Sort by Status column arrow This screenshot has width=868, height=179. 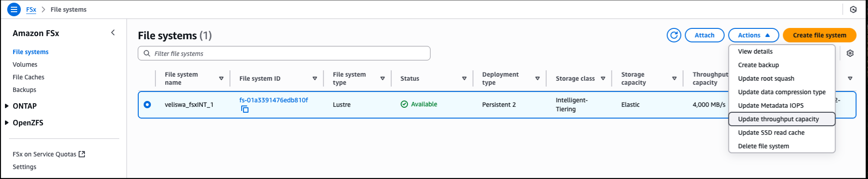coord(464,78)
